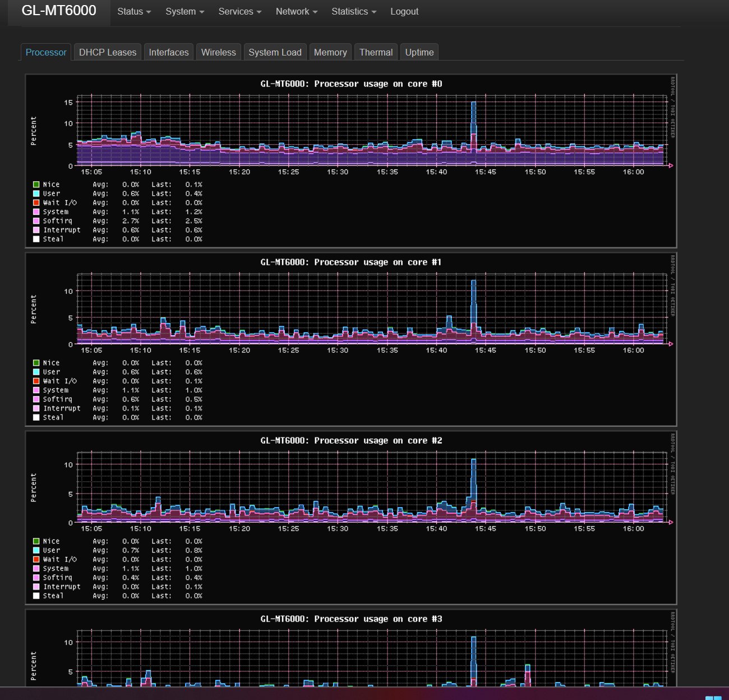Expand the System menu

coord(184,11)
